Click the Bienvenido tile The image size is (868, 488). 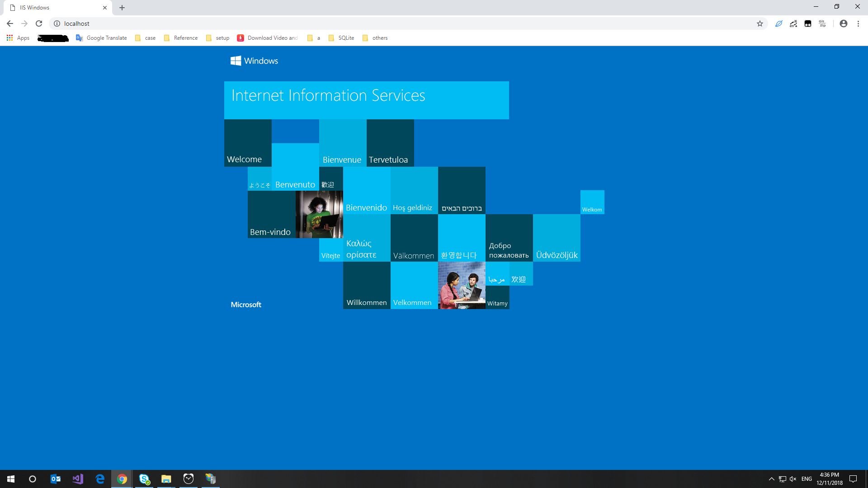click(x=367, y=190)
